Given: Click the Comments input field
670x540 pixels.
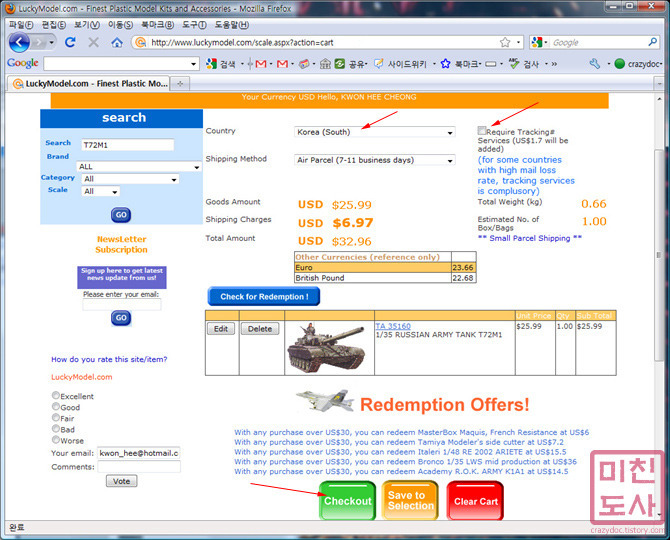Looking at the screenshot, I should coord(139,467).
